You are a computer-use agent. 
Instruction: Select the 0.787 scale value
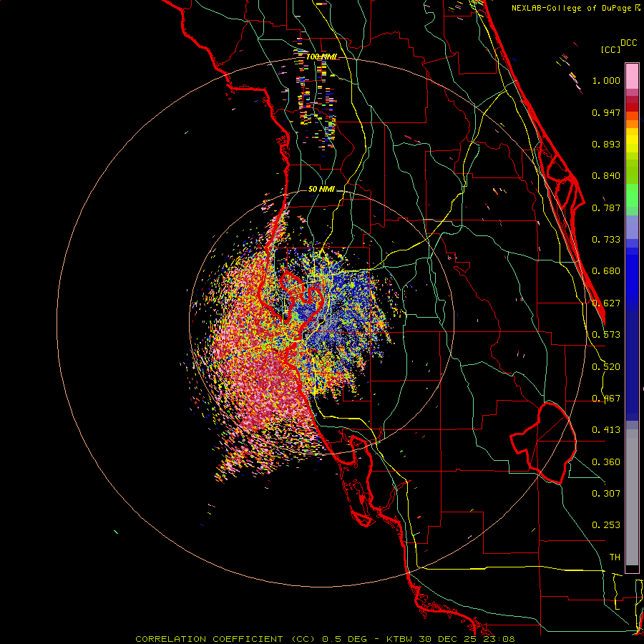pyautogui.click(x=606, y=208)
